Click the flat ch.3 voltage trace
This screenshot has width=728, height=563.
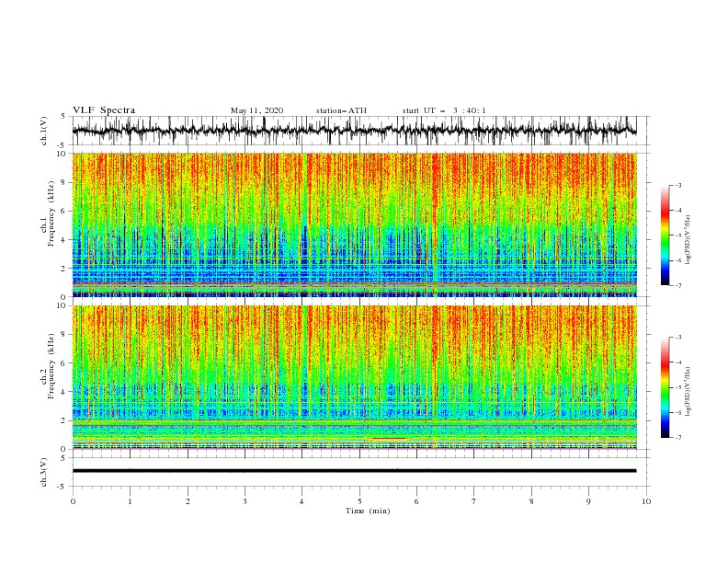coord(354,471)
